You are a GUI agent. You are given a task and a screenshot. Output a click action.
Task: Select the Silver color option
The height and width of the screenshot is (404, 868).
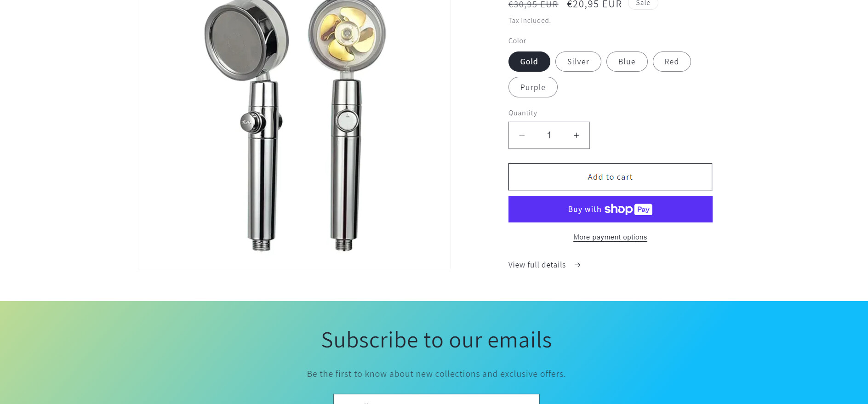click(x=578, y=62)
